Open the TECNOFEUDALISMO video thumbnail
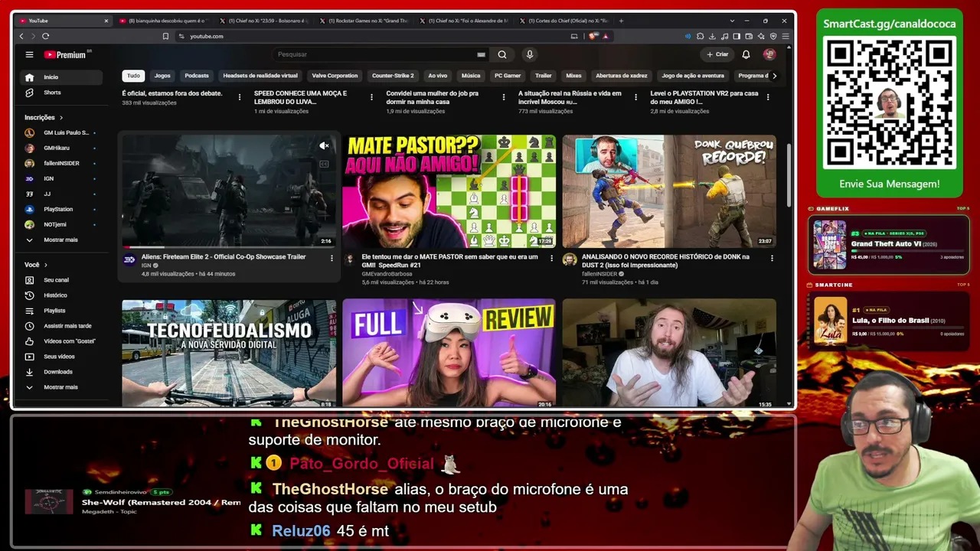 coord(229,353)
